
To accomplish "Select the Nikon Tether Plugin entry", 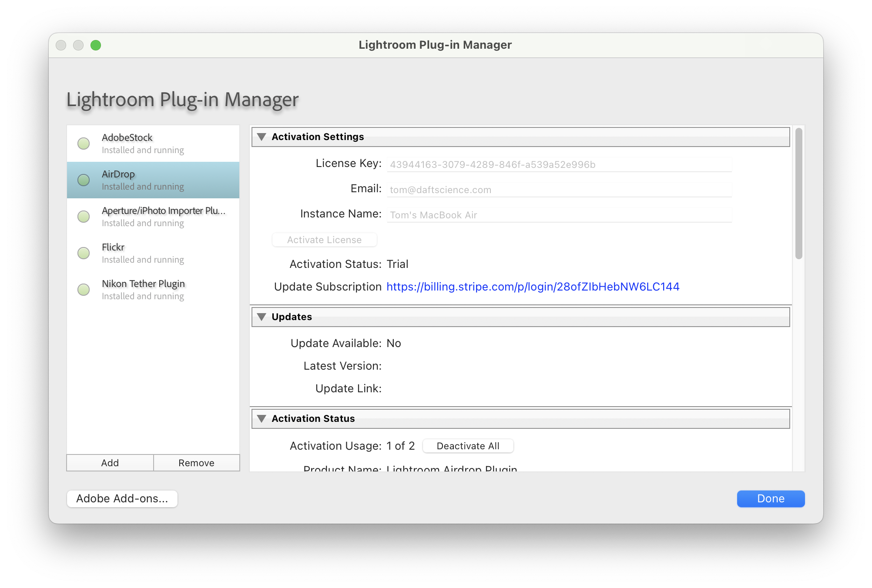I will coord(153,290).
